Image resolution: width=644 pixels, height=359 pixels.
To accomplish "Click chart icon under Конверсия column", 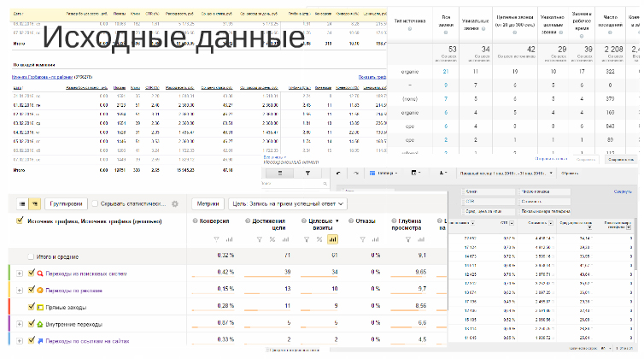I will pyautogui.click(x=229, y=239).
